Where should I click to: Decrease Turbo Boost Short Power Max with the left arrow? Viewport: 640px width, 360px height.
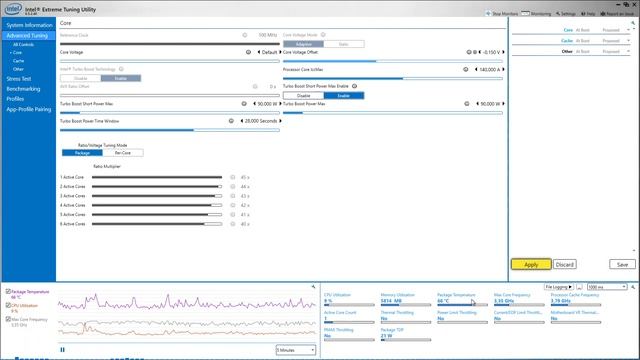pos(255,104)
